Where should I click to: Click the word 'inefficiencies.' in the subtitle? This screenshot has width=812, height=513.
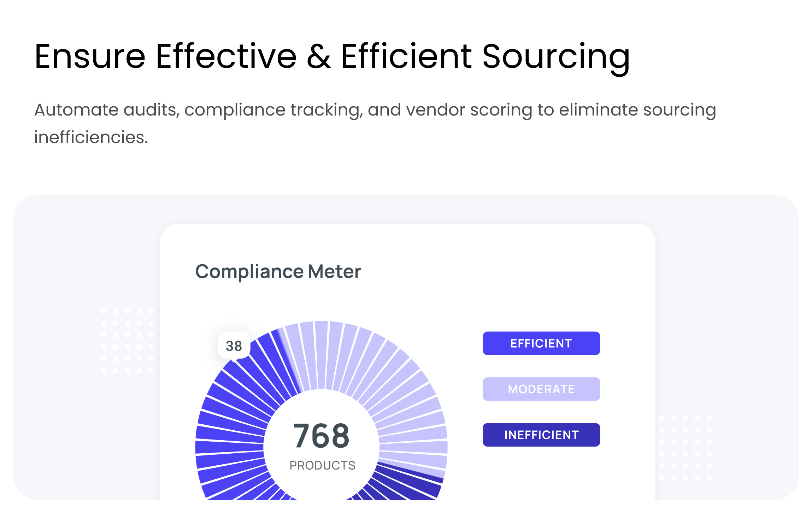click(x=91, y=137)
